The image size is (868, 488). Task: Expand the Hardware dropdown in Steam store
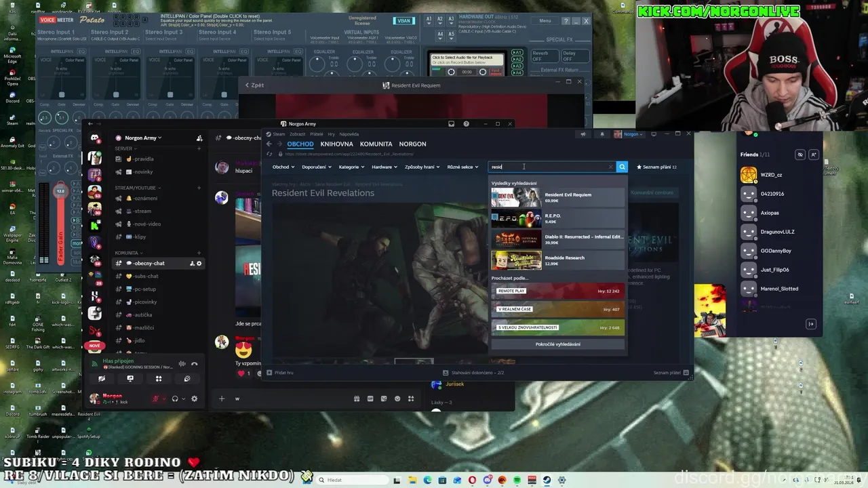coord(384,167)
